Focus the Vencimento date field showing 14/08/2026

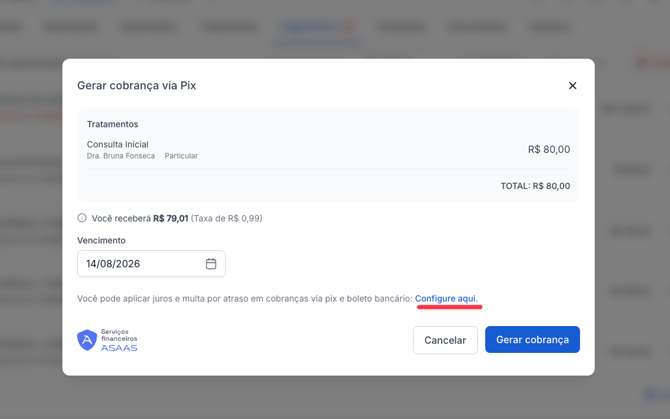pos(151,264)
